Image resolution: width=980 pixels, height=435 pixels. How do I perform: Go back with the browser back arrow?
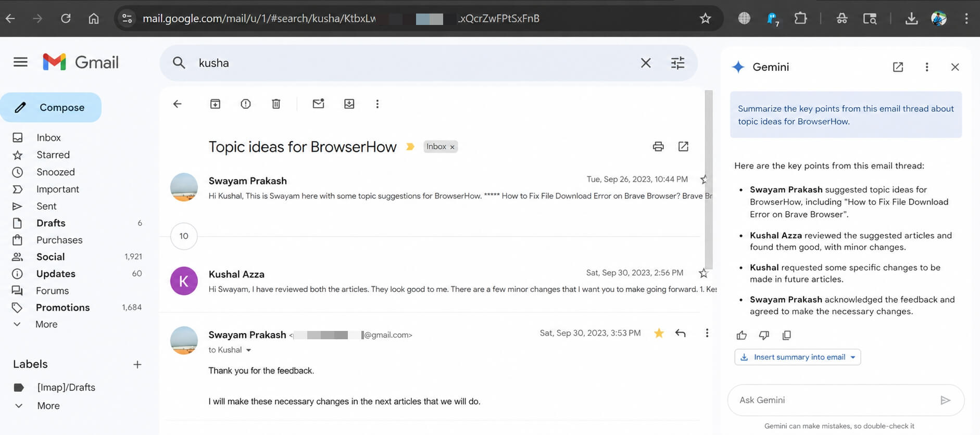10,19
